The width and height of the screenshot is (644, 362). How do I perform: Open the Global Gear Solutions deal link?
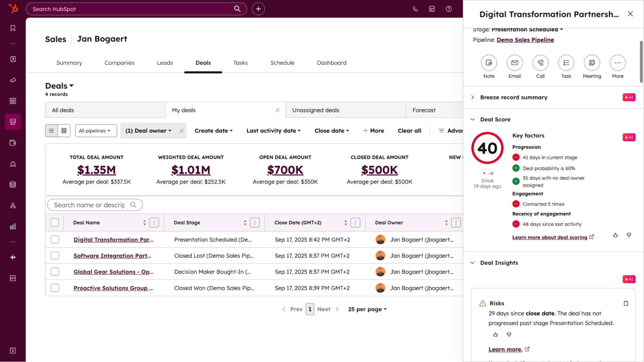point(113,272)
